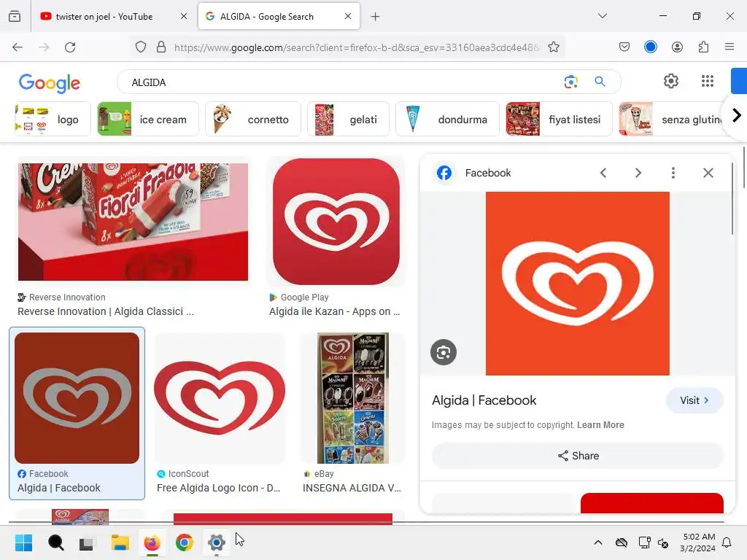This screenshot has width=747, height=560.
Task: Open Chrome from taskbar
Action: coord(185,542)
